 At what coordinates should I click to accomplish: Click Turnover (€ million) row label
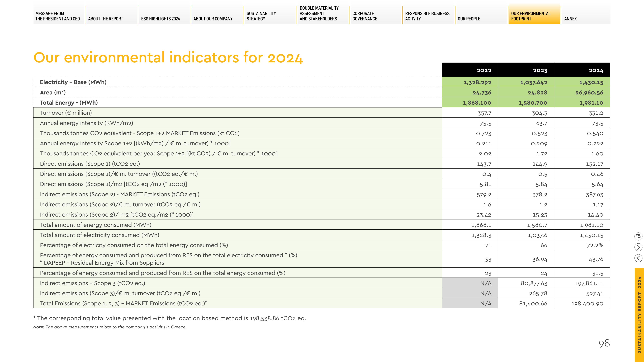tap(66, 113)
